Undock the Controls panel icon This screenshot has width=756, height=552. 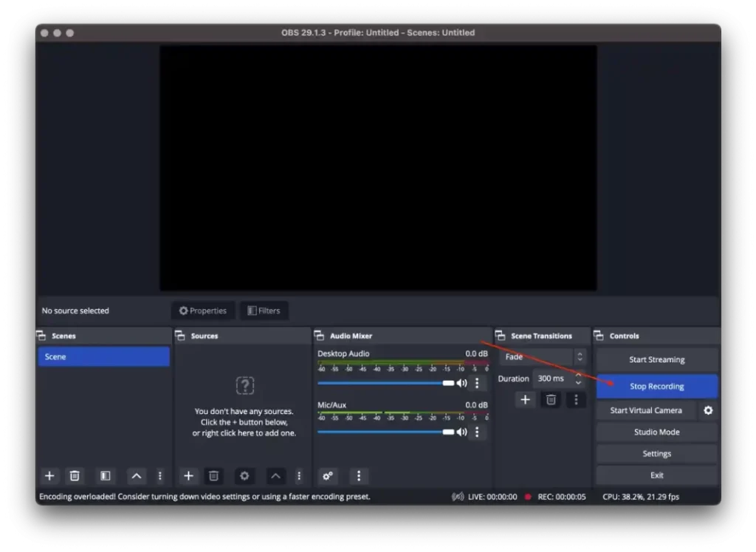[x=599, y=336]
